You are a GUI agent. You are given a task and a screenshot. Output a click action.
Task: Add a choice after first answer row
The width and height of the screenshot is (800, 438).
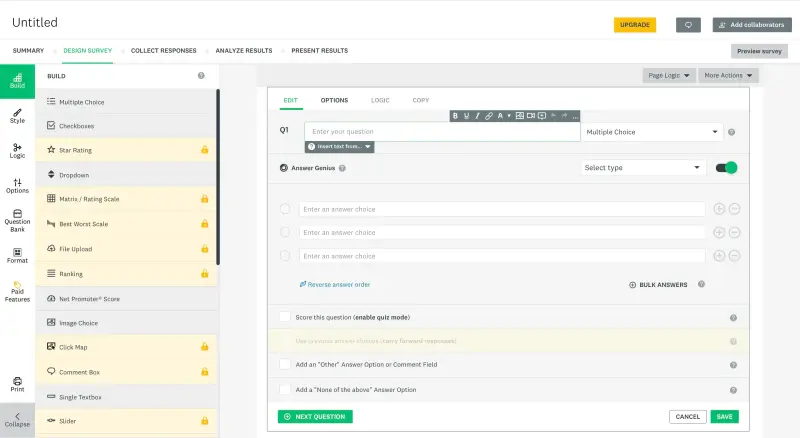[x=719, y=209]
